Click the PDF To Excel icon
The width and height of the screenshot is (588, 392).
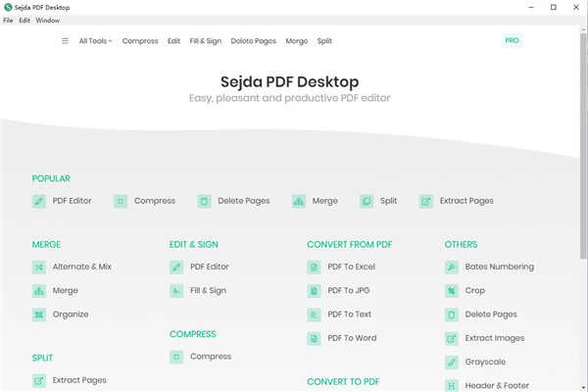314,268
